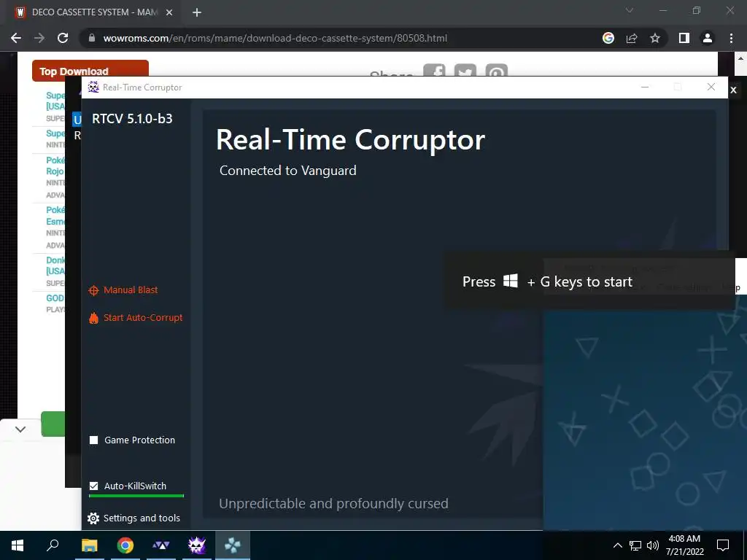Open RTCV monster icon in taskbar
747x560 pixels.
(197, 545)
